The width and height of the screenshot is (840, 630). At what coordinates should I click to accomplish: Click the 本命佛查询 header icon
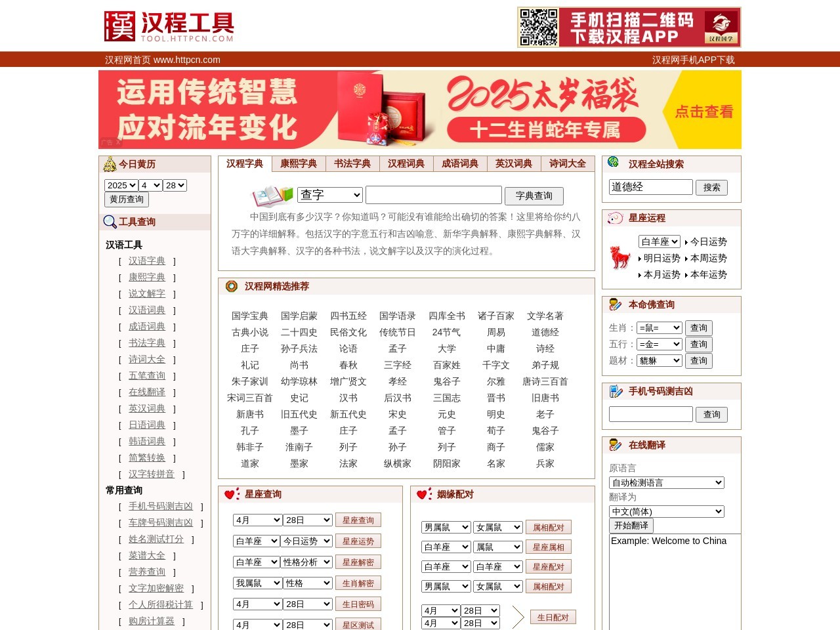point(615,304)
